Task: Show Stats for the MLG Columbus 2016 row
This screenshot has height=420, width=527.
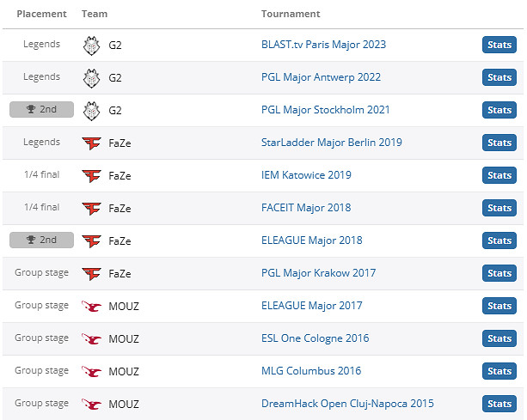Action: click(499, 371)
